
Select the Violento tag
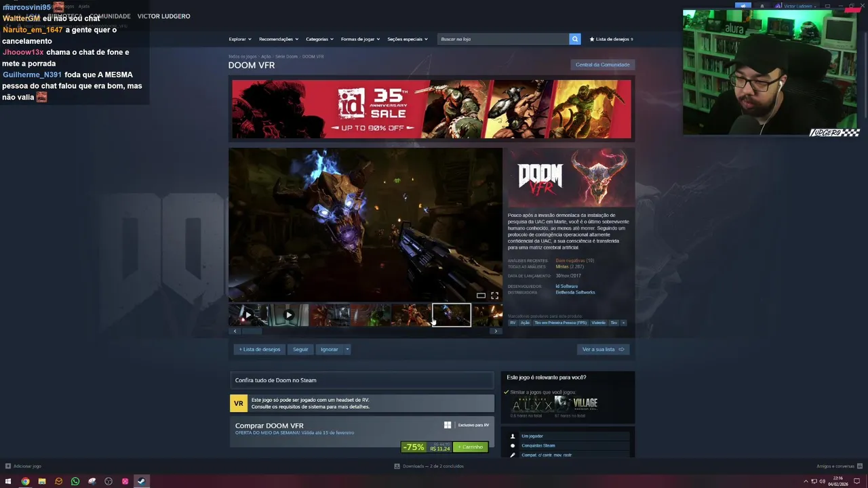point(598,323)
